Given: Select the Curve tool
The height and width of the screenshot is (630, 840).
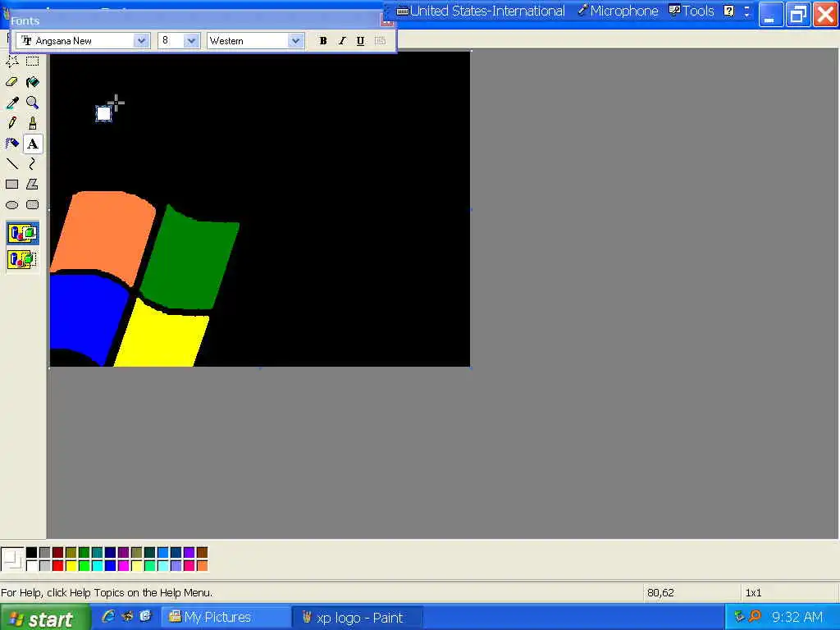Looking at the screenshot, I should (x=32, y=164).
